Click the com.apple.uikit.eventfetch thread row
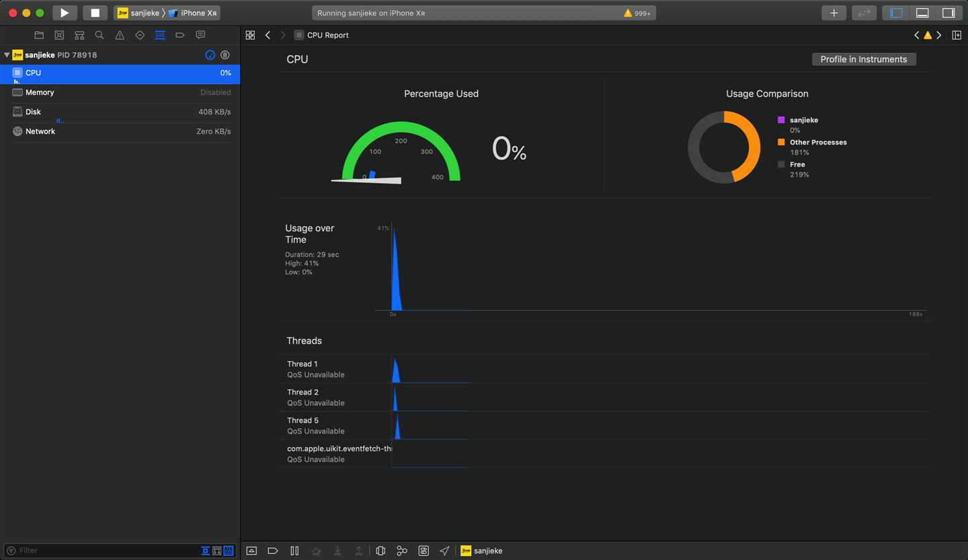The width and height of the screenshot is (968, 560). [605, 454]
